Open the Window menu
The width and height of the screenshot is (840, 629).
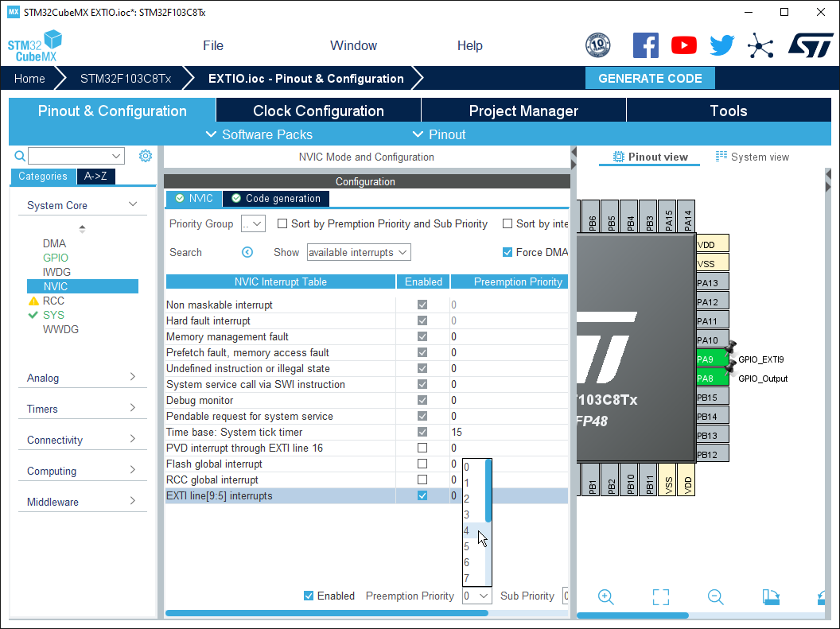(353, 45)
